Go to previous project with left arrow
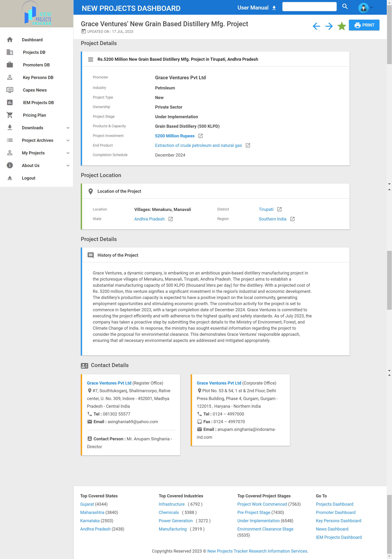Screen dimensions: 392x559 [x=316, y=26]
